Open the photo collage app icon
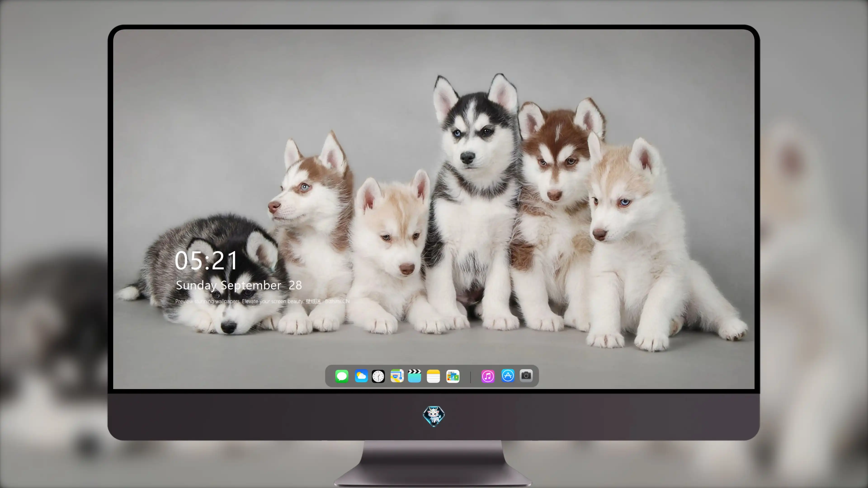This screenshot has width=868, height=488. pos(453,376)
